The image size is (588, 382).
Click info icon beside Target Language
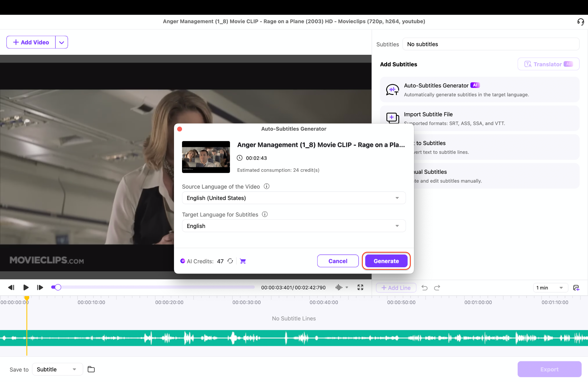(x=265, y=214)
